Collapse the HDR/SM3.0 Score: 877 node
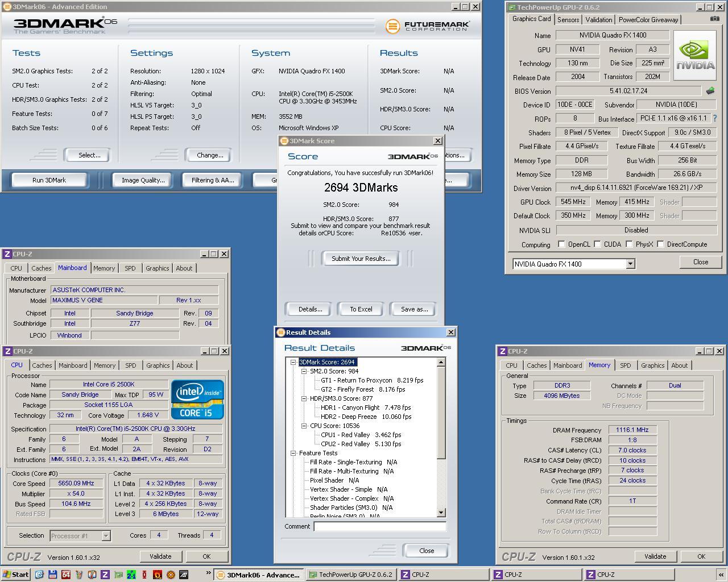728x582 pixels. coord(304,398)
